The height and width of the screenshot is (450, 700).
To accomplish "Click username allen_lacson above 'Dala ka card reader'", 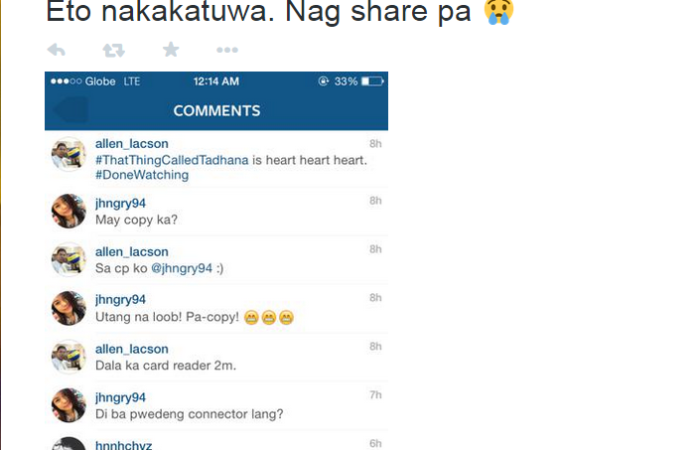I will [132, 349].
